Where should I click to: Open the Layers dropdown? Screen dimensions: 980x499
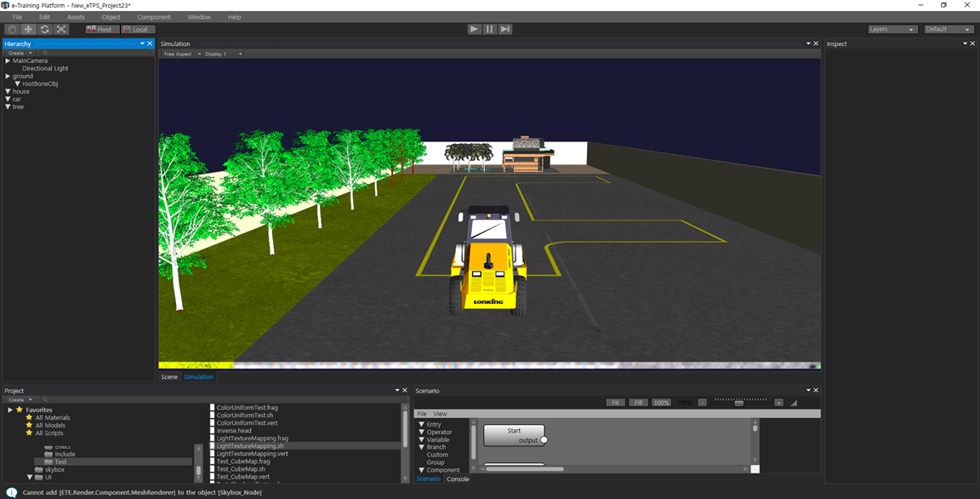click(892, 29)
